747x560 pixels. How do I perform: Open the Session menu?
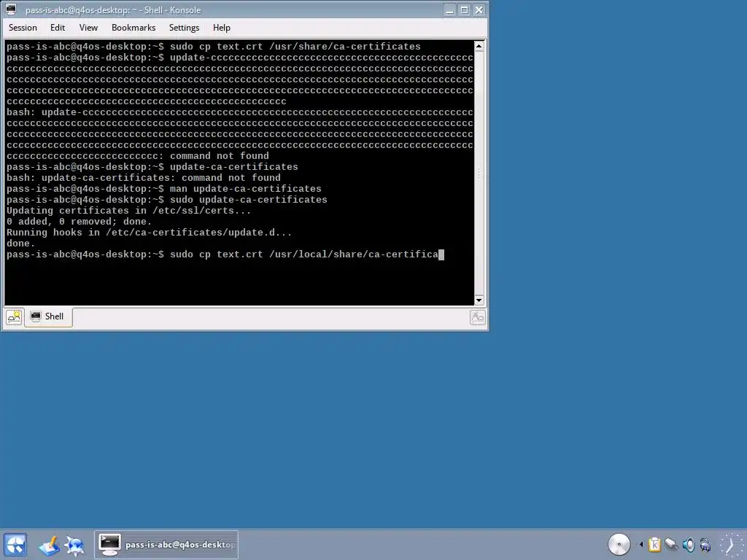click(23, 28)
